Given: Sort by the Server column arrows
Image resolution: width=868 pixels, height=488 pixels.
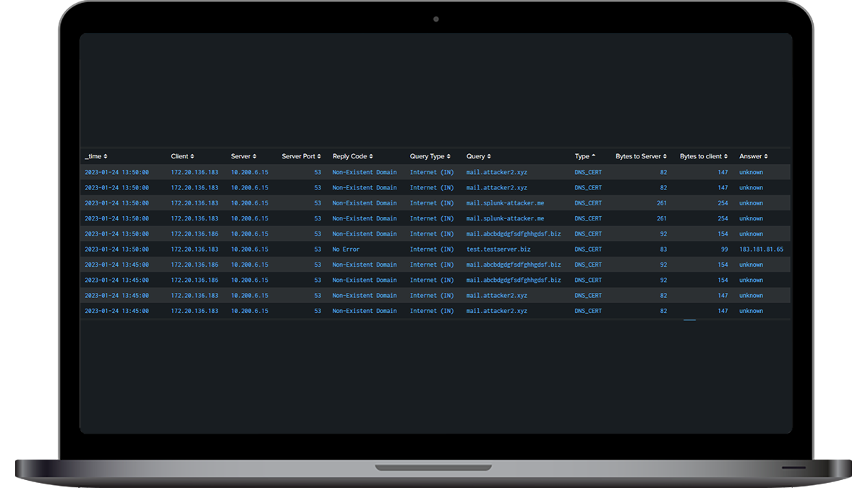Looking at the screenshot, I should coord(255,157).
